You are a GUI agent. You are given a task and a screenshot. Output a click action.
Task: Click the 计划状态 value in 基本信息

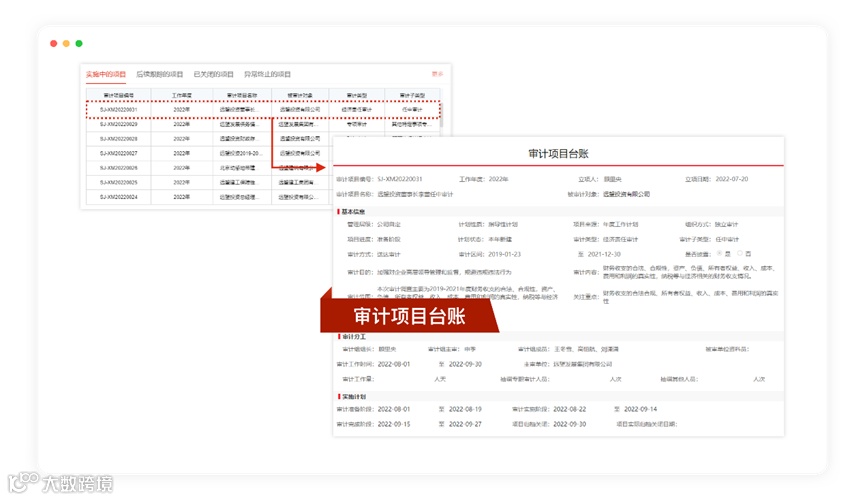tap(500, 240)
